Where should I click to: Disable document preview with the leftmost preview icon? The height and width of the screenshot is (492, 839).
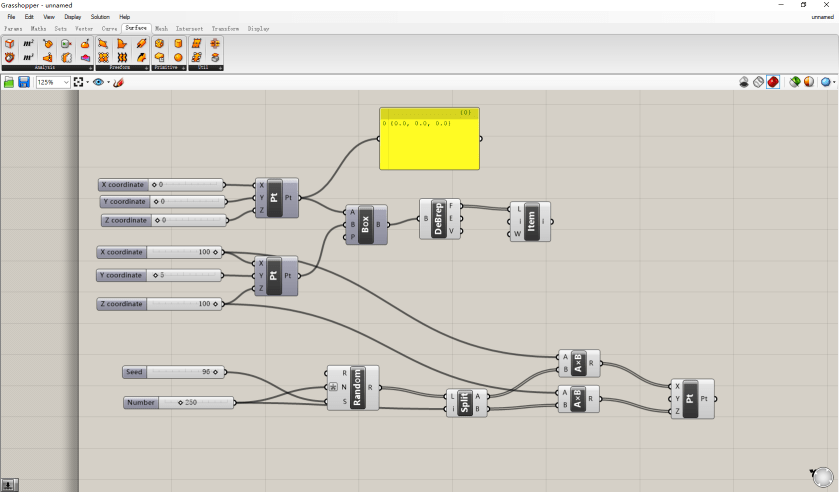tap(745, 82)
